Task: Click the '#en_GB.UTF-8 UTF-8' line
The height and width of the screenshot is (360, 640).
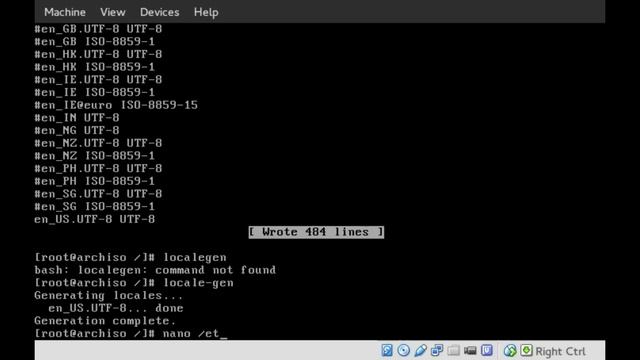Action: point(98,29)
